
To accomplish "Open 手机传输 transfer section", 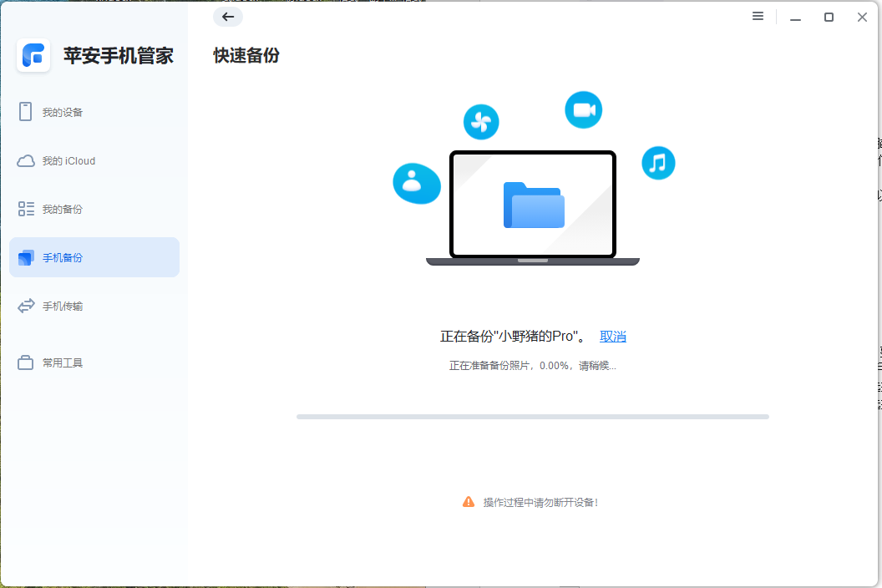I will 26,306.
